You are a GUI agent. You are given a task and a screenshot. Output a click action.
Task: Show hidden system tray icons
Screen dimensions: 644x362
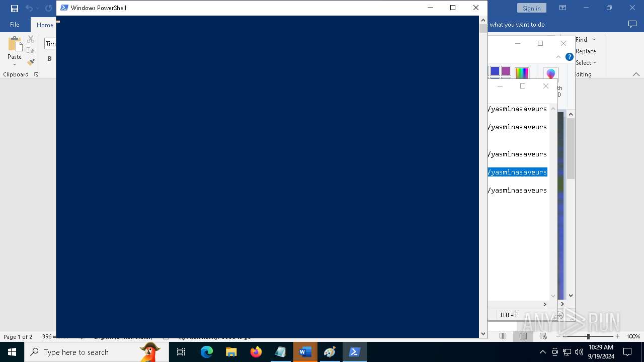pos(542,352)
